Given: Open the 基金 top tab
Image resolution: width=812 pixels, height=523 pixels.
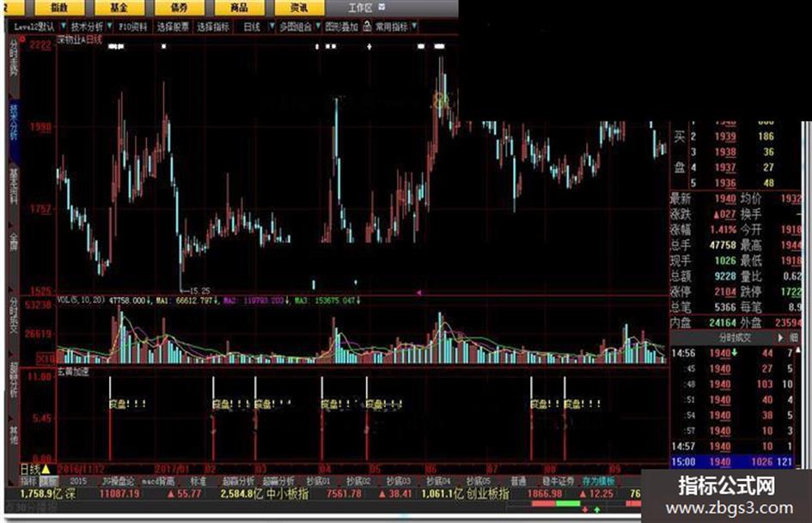Looking at the screenshot, I should (x=119, y=7).
